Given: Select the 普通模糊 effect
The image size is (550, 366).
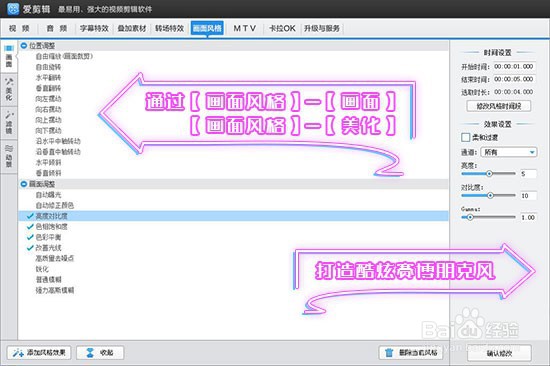Looking at the screenshot, I should pos(48,279).
